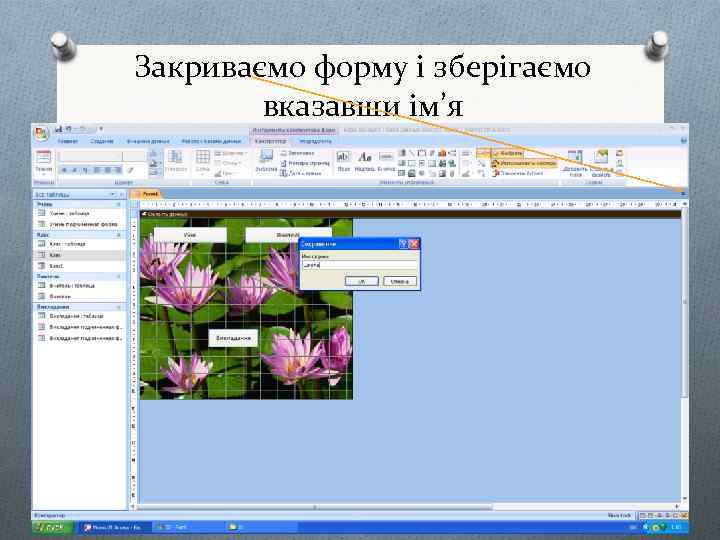720x540 pixels.
Task: Click Дата и время control
Action: (301, 173)
